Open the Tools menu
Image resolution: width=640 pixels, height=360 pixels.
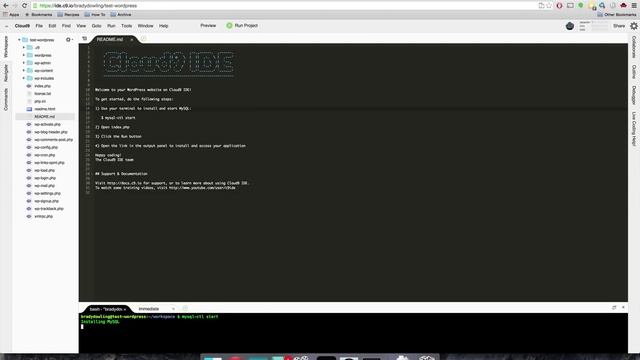click(127, 26)
